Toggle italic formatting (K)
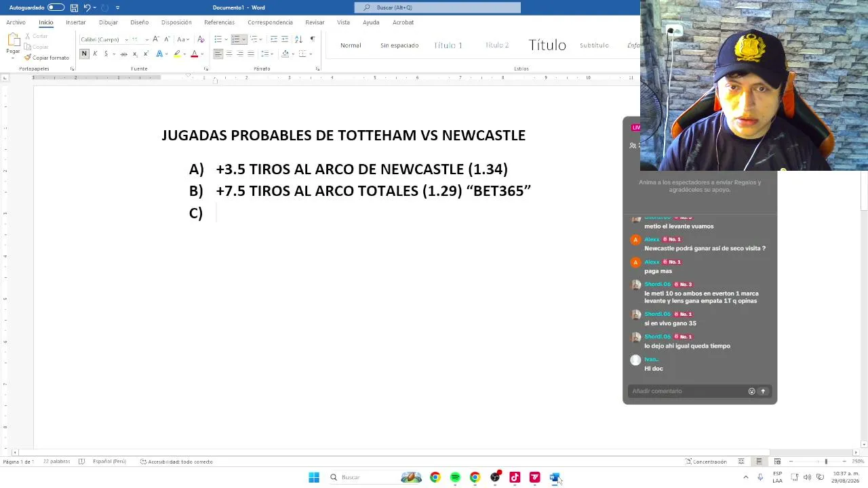Viewport: 868px width, 488px height. (x=95, y=54)
